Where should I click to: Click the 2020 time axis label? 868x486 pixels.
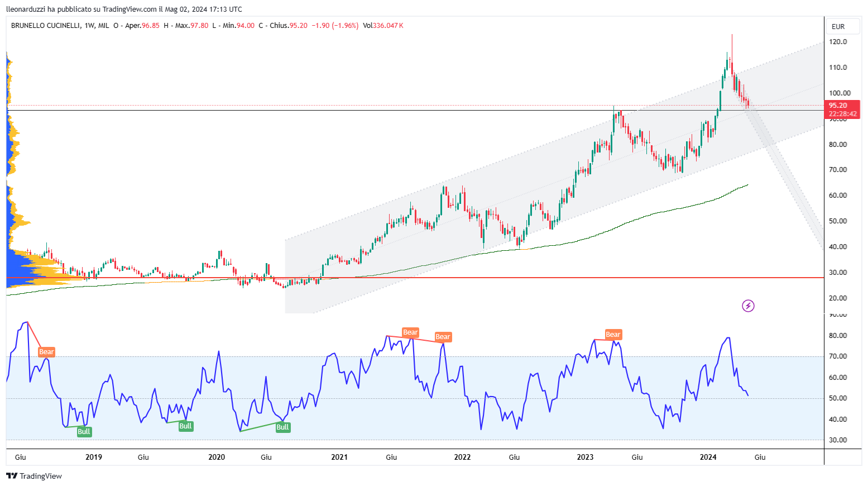(217, 457)
